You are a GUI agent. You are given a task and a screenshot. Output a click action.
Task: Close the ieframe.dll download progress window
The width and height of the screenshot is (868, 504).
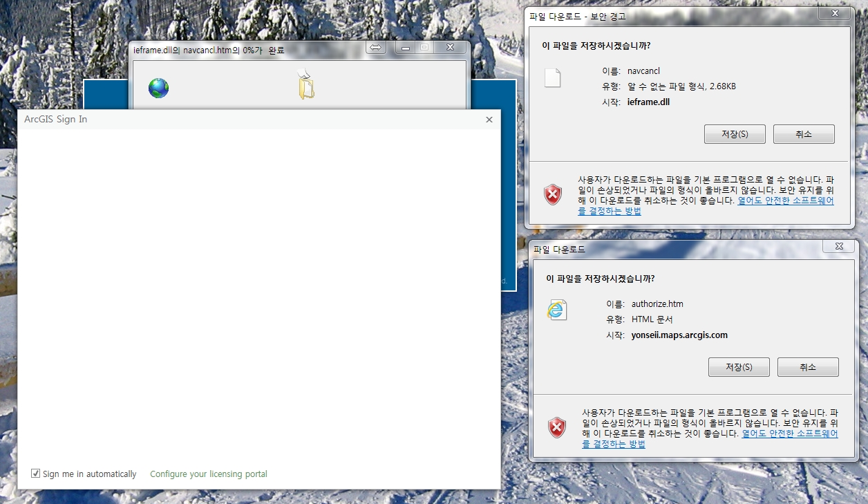(451, 48)
